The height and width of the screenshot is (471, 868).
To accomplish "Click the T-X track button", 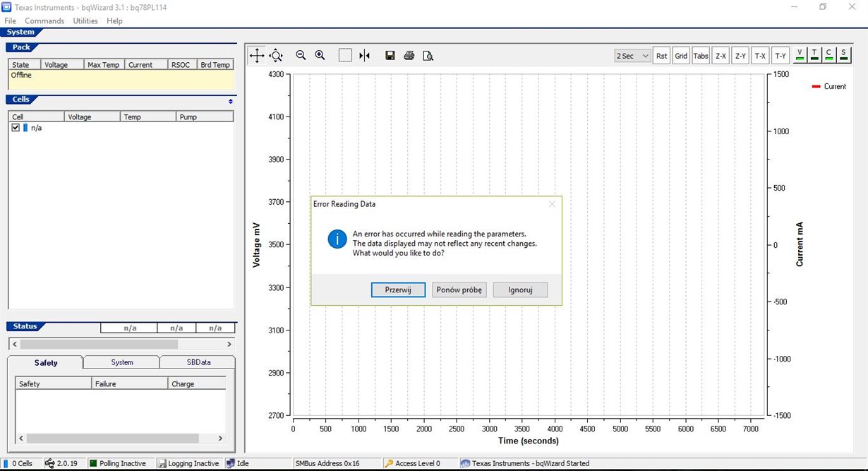I will pyautogui.click(x=760, y=56).
